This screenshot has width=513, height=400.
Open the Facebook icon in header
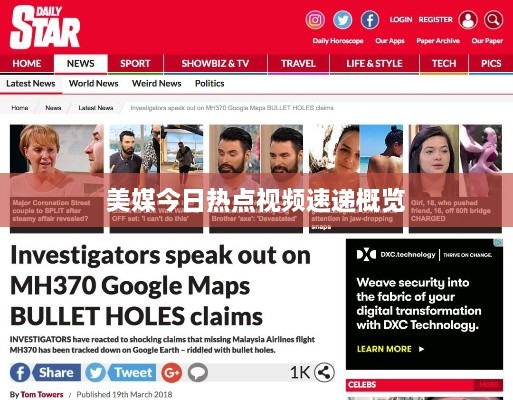click(x=370, y=20)
